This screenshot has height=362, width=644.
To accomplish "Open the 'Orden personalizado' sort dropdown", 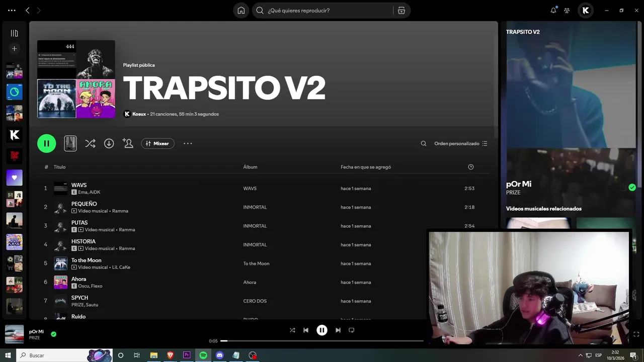I will pos(461,143).
